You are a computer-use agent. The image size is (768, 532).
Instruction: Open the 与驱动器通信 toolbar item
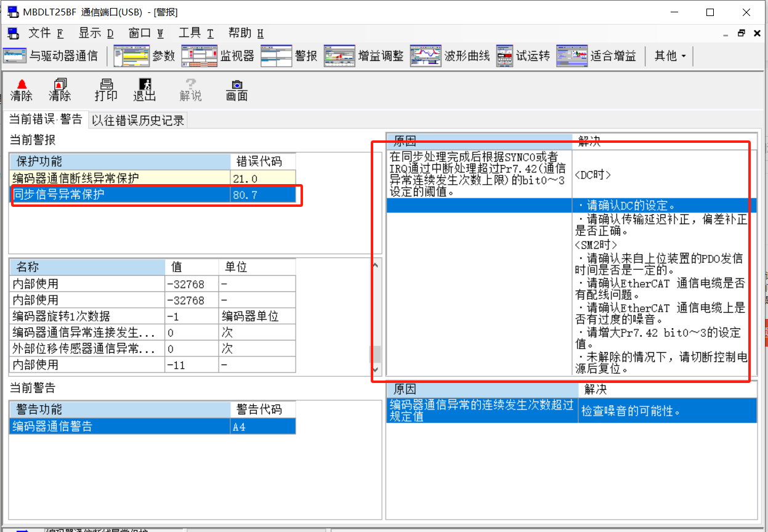coord(51,56)
